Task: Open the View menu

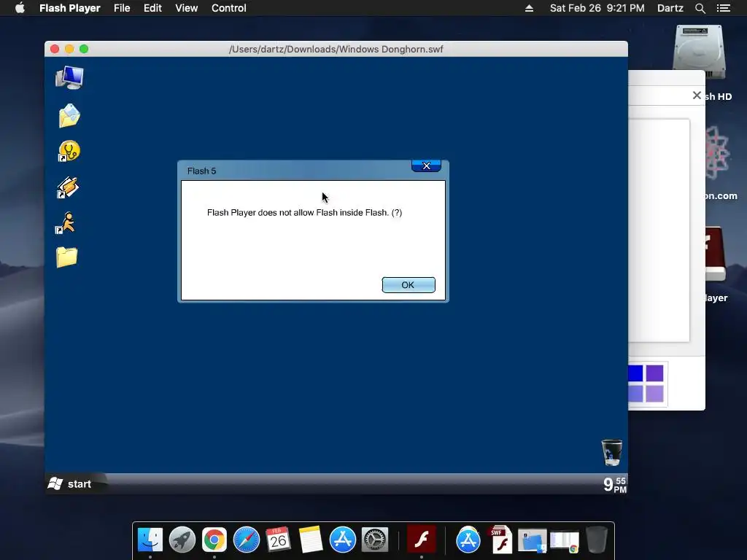Action: pos(186,8)
